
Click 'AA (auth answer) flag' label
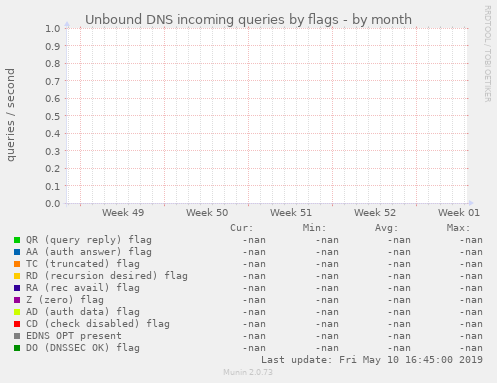(89, 252)
